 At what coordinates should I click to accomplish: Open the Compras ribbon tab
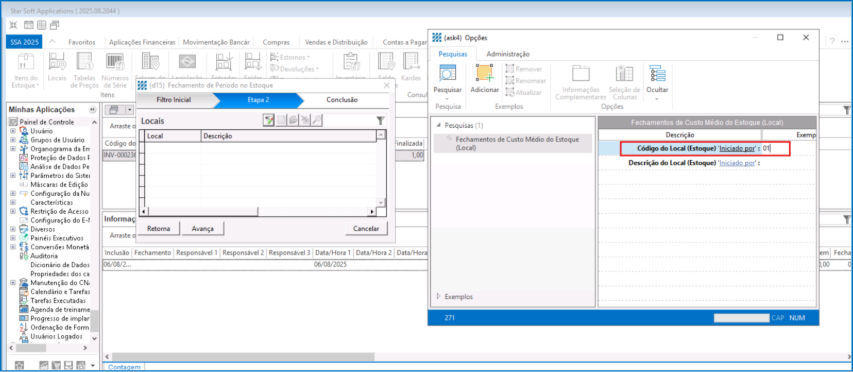[x=276, y=42]
